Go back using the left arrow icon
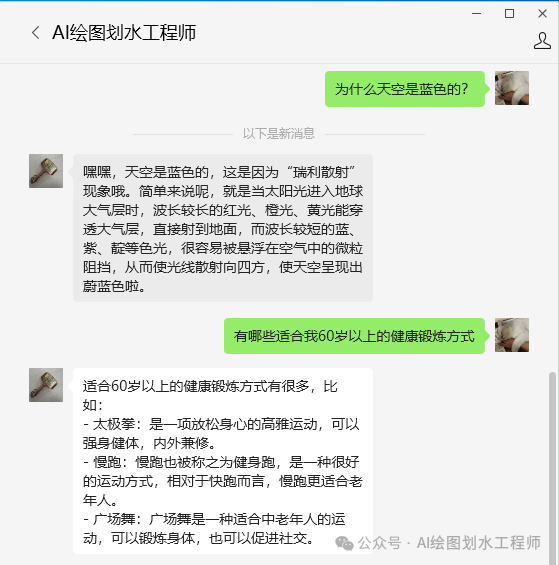 click(35, 33)
